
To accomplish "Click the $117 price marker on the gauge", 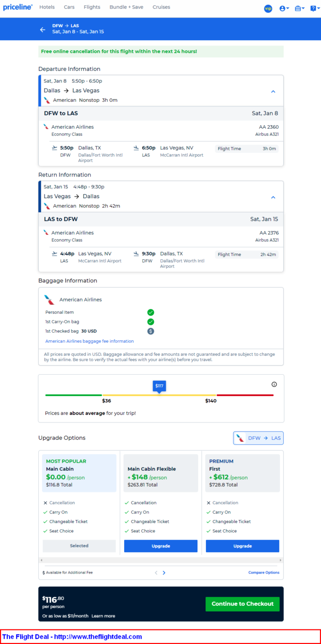I will tap(160, 386).
